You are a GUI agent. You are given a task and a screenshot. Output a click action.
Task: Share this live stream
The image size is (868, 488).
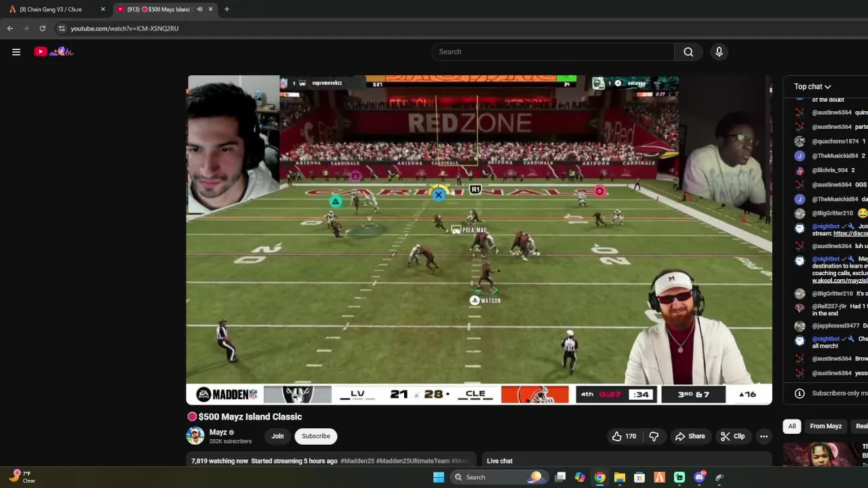[690, 436]
